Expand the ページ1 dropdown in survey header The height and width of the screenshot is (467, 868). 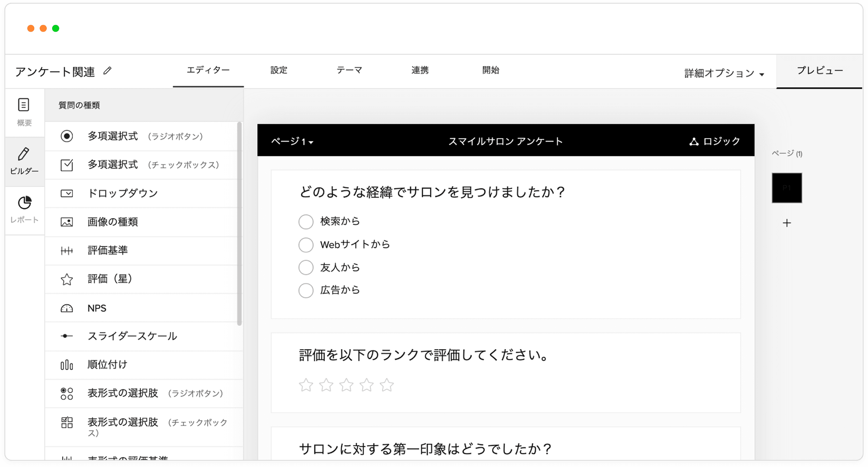[x=292, y=142]
